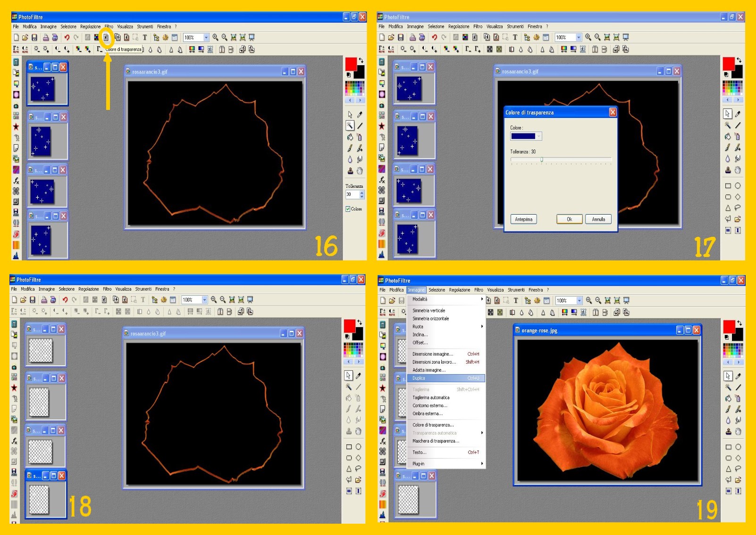The height and width of the screenshot is (535, 756).
Task: Select the Hand pan tool in screenshot 17
Action: click(x=738, y=170)
